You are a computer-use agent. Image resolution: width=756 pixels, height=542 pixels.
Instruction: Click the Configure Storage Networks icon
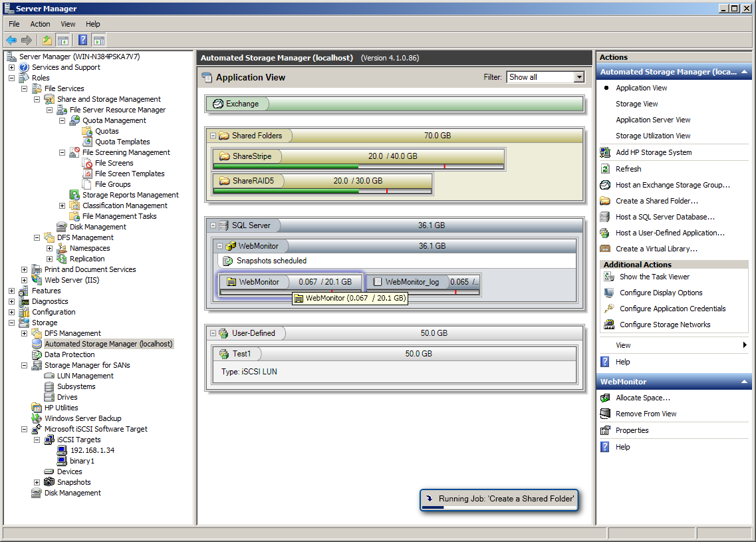coord(610,325)
